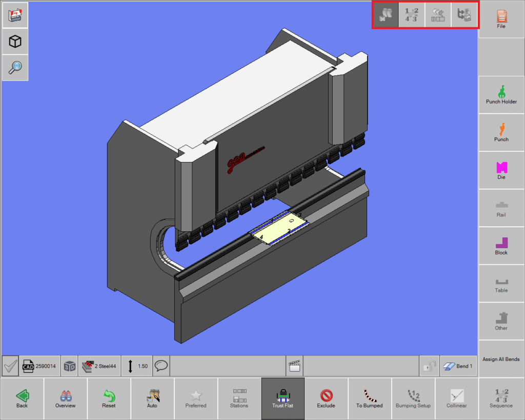This screenshot has height=420, width=525.
Task: Open the 2 Steel44 material selector
Action: [99, 366]
